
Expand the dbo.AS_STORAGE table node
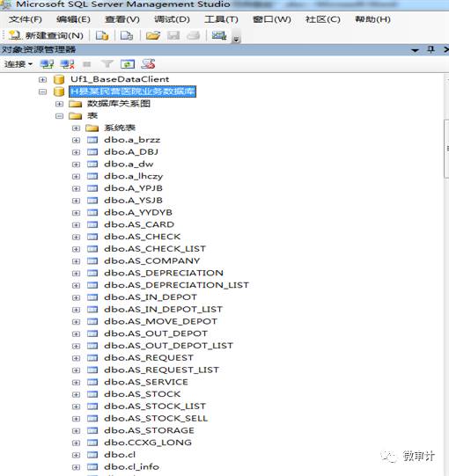[76, 431]
